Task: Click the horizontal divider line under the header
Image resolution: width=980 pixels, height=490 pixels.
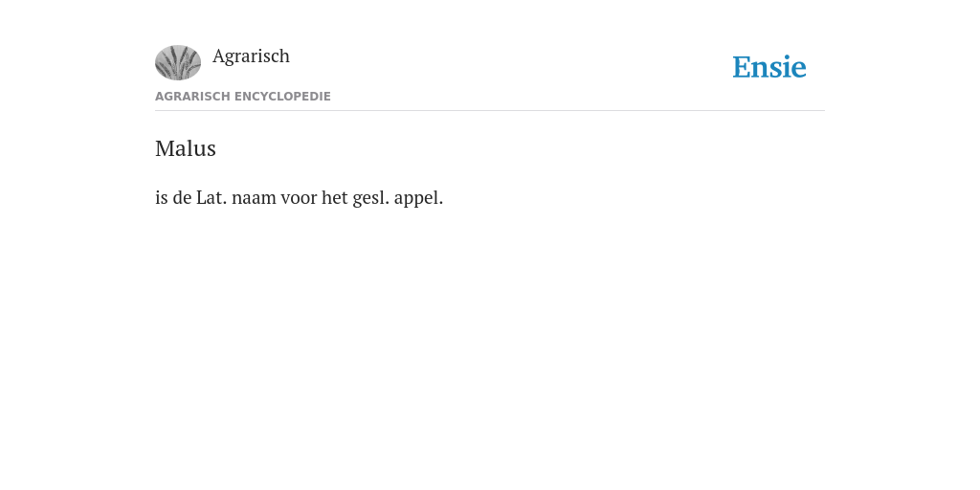Action: tap(490, 111)
